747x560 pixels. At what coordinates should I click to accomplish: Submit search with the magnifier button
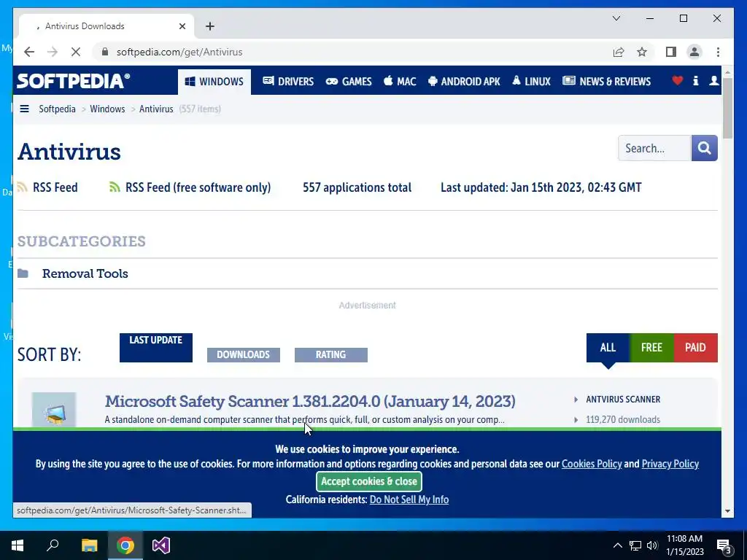(704, 148)
